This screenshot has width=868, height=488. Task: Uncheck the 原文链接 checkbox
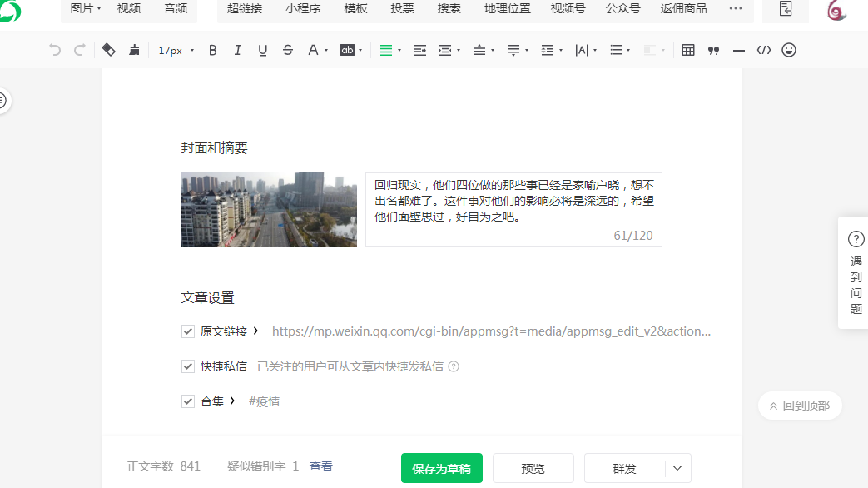pyautogui.click(x=187, y=331)
